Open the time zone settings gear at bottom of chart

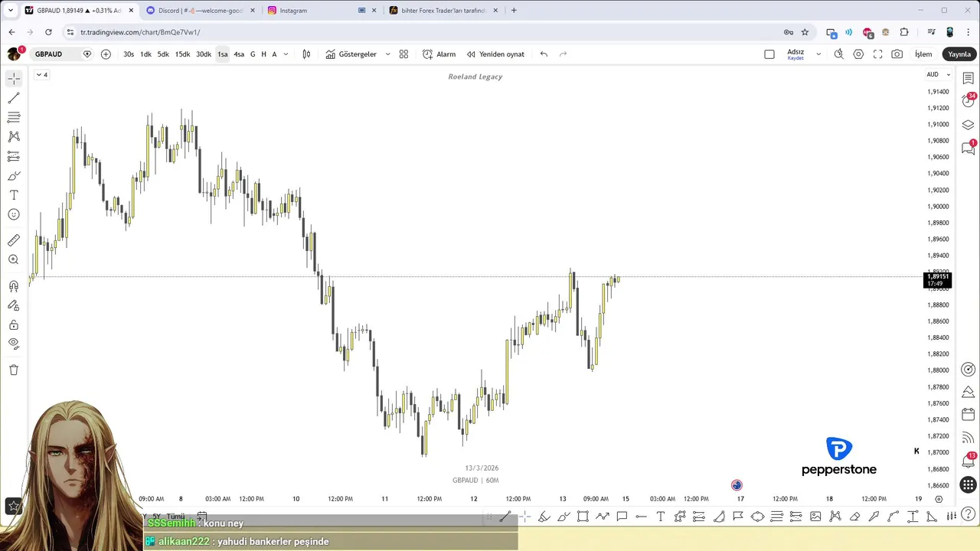pos(939,499)
